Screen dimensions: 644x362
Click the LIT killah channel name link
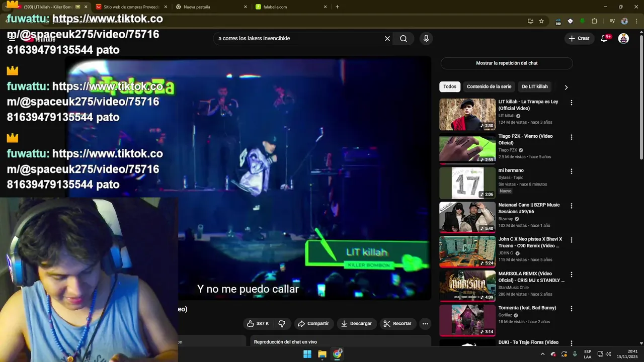coord(506,116)
